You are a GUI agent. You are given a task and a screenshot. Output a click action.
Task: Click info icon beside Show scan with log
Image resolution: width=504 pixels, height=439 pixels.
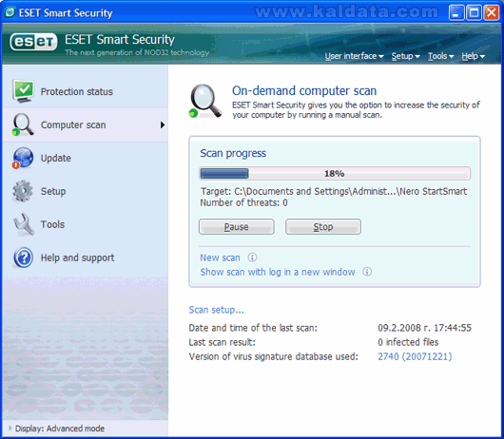tap(367, 272)
